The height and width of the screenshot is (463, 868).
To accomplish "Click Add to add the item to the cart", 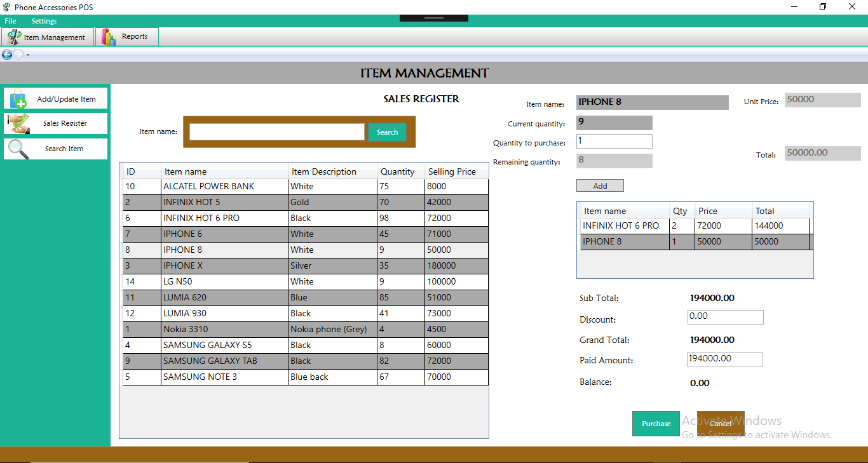I will (x=600, y=185).
